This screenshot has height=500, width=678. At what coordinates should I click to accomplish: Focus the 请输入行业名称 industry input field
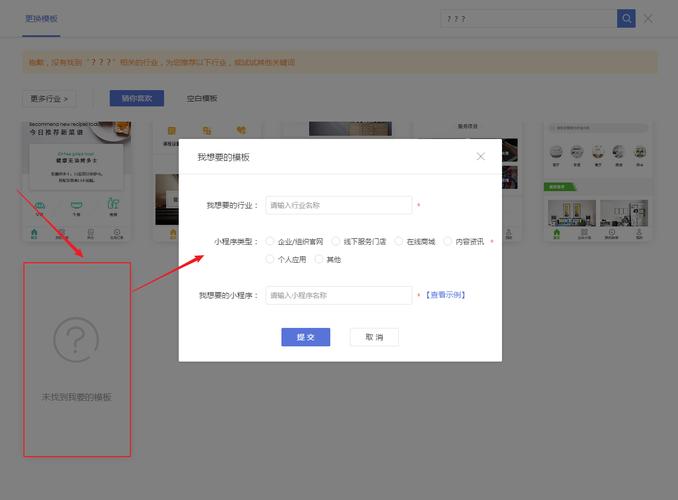pyautogui.click(x=339, y=205)
